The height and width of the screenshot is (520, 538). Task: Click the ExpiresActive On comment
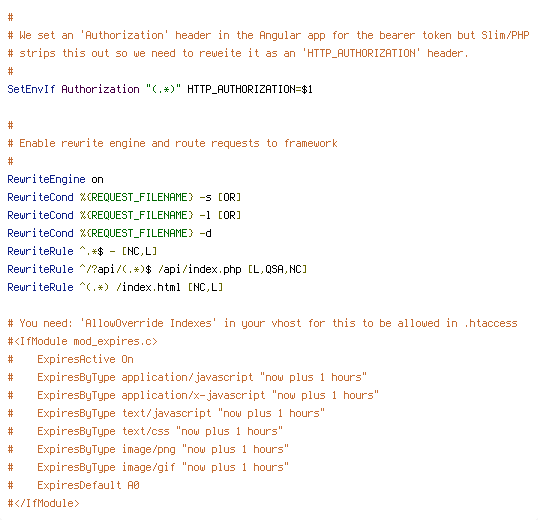(85, 359)
